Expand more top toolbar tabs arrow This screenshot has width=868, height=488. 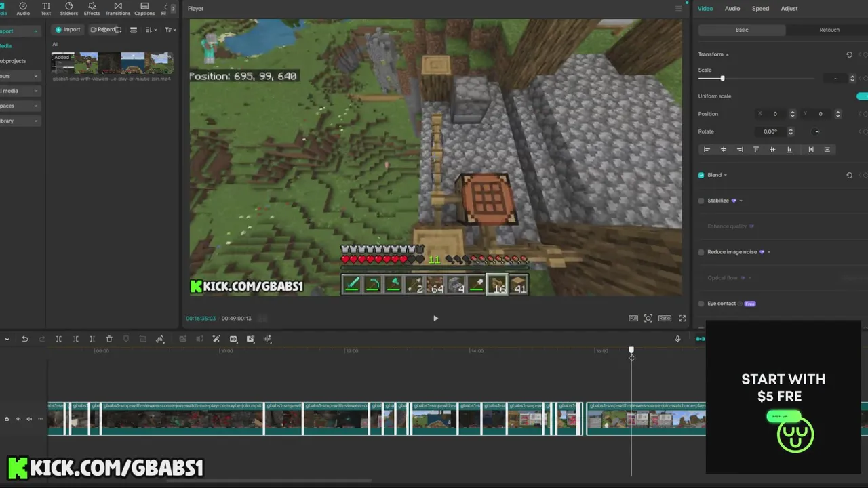(174, 8)
